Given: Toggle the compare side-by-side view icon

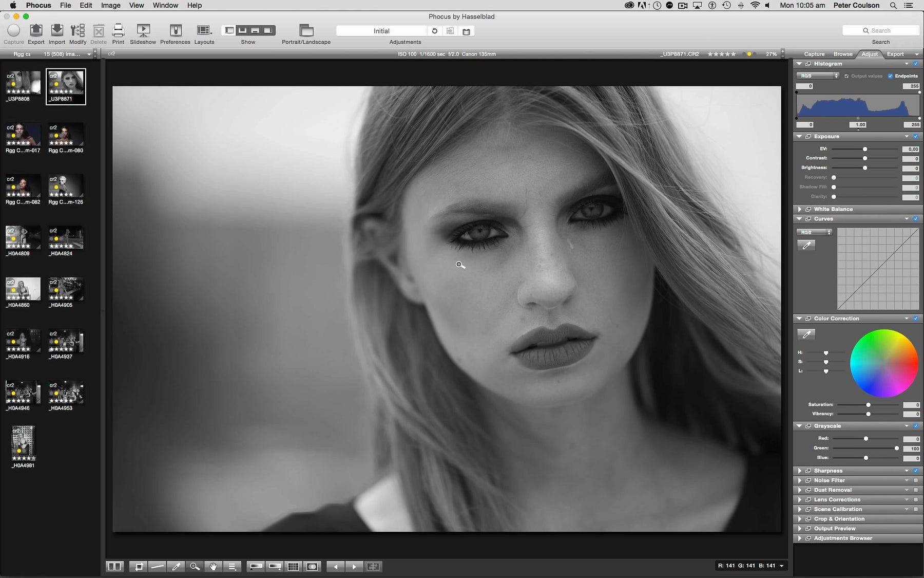Looking at the screenshot, I should point(114,566).
